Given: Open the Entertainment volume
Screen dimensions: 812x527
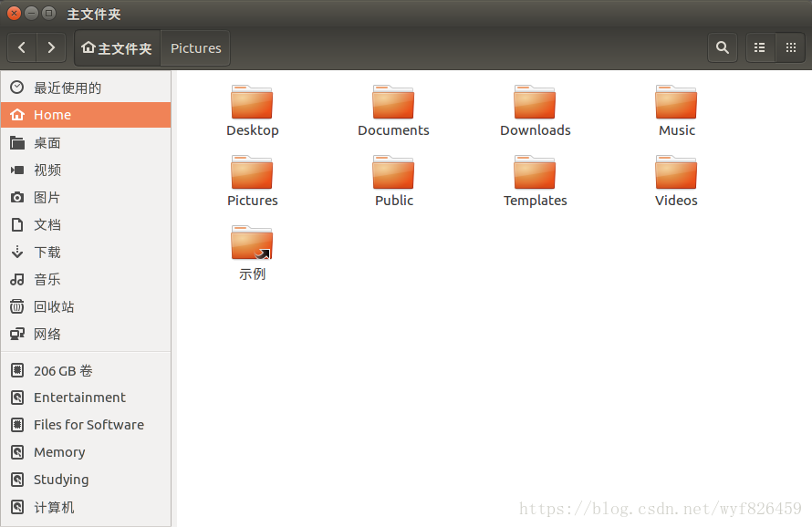Looking at the screenshot, I should 86,398.
